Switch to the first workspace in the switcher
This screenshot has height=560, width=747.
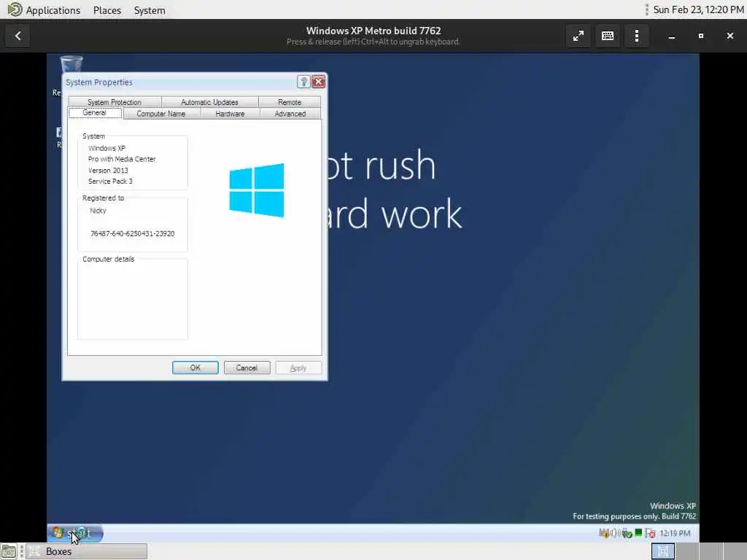pos(662,551)
